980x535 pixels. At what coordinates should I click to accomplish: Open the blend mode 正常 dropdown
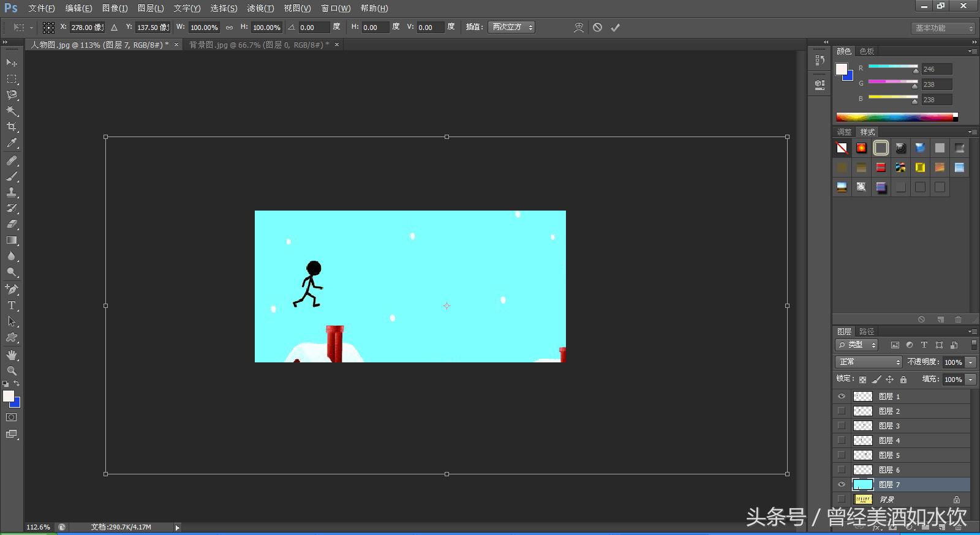[869, 362]
